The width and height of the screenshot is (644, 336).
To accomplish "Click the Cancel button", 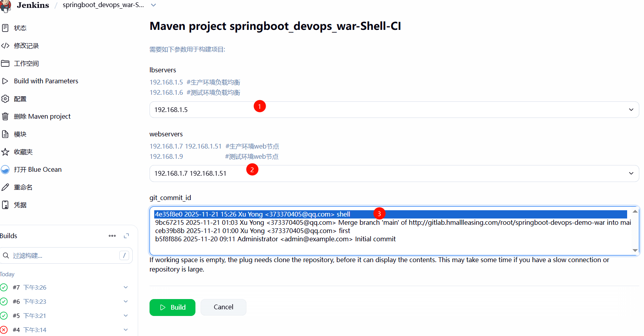I will click(223, 307).
